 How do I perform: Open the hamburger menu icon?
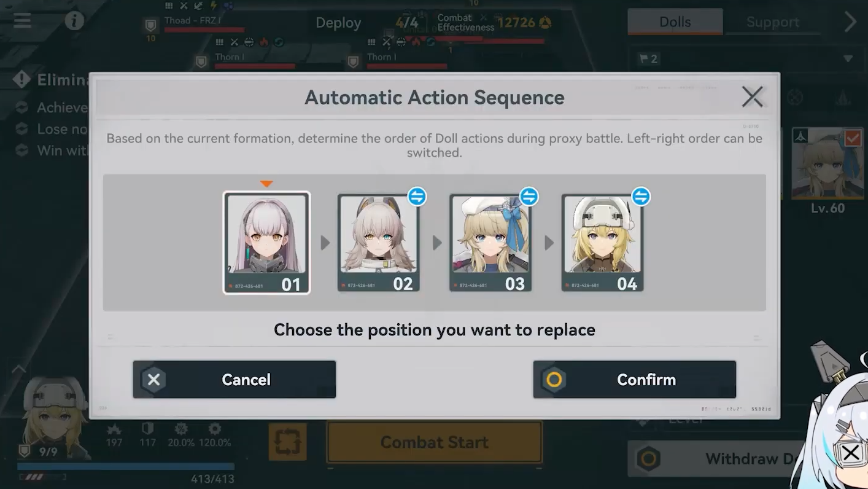23,20
